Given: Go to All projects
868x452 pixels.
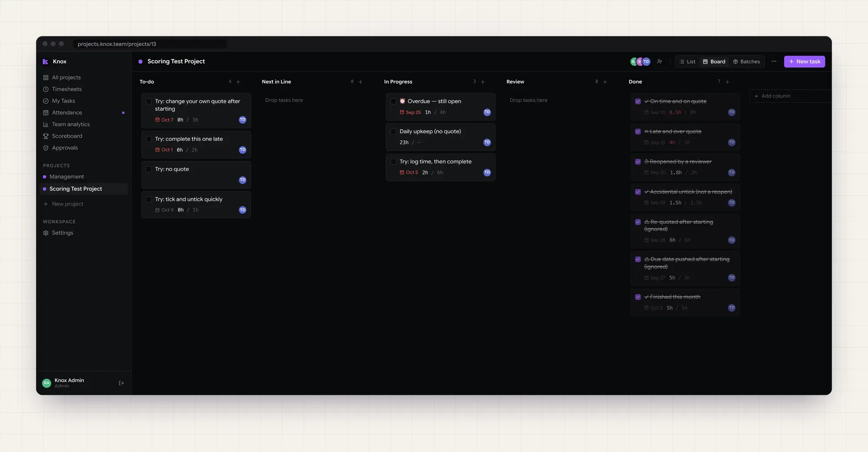Looking at the screenshot, I should [84, 78].
